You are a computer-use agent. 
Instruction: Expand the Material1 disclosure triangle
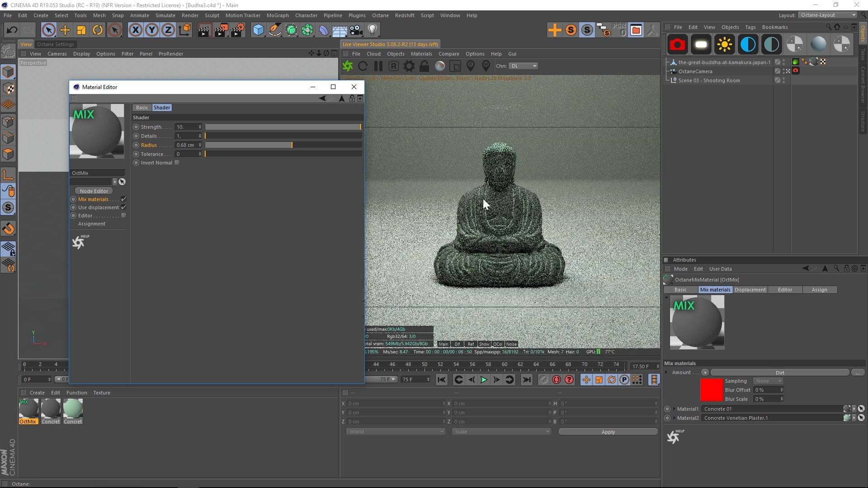(x=674, y=409)
